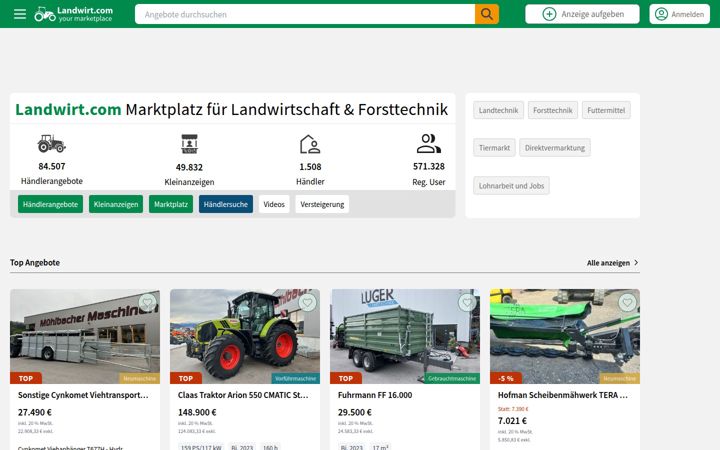Open the Cynkomet livestock trailer thumbnail
720x450 pixels.
pyautogui.click(x=85, y=336)
